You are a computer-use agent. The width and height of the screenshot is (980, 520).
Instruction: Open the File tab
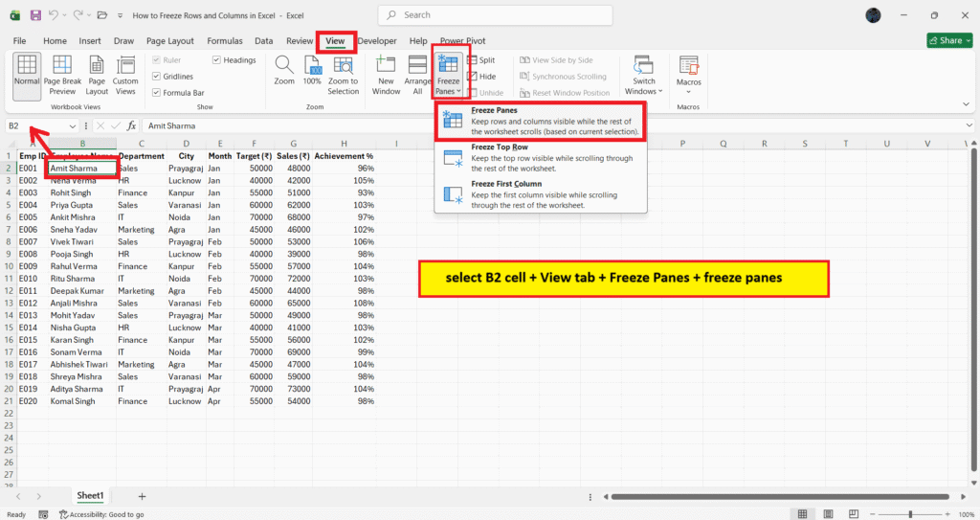click(x=19, y=40)
